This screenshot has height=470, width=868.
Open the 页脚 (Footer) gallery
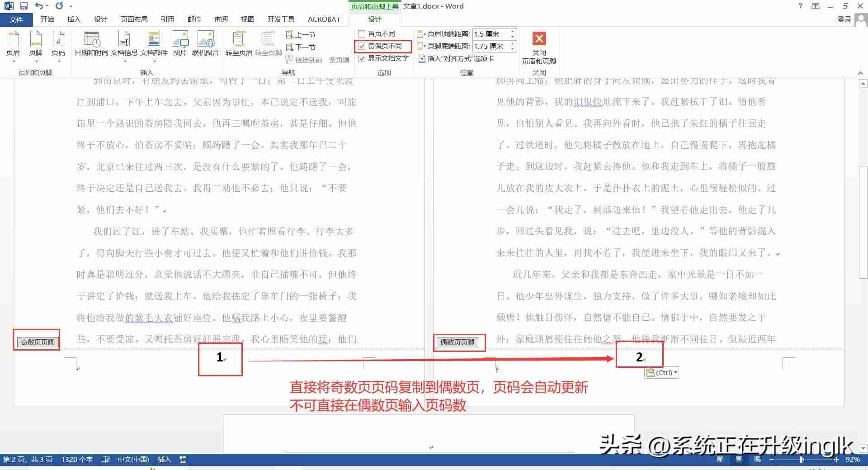click(36, 46)
